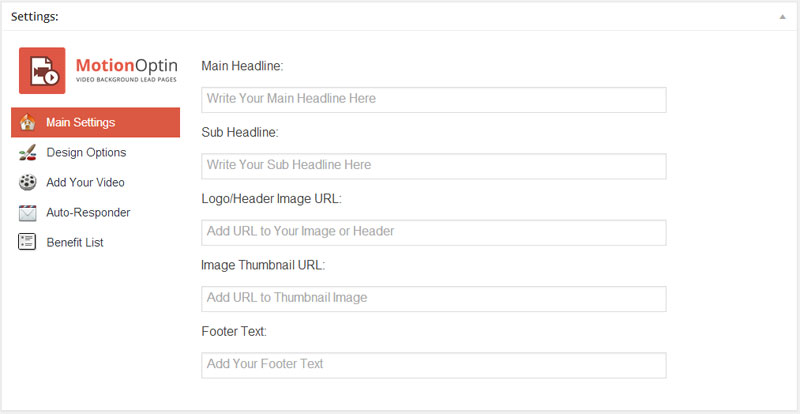Click the MotionOptin brand name text

(127, 65)
